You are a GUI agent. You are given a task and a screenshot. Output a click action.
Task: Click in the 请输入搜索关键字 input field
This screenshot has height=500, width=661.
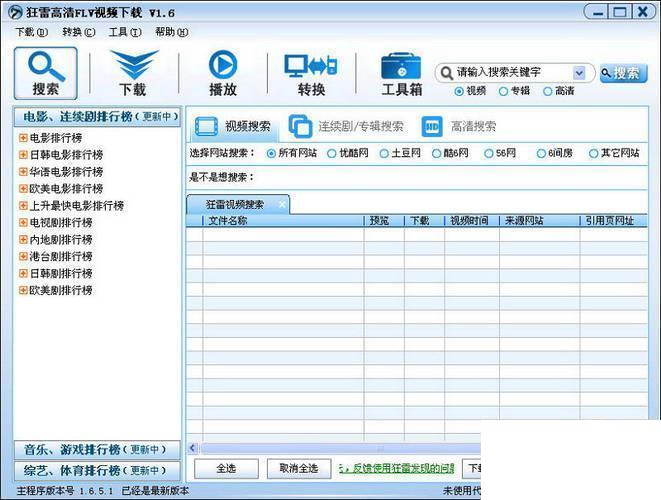pos(513,73)
